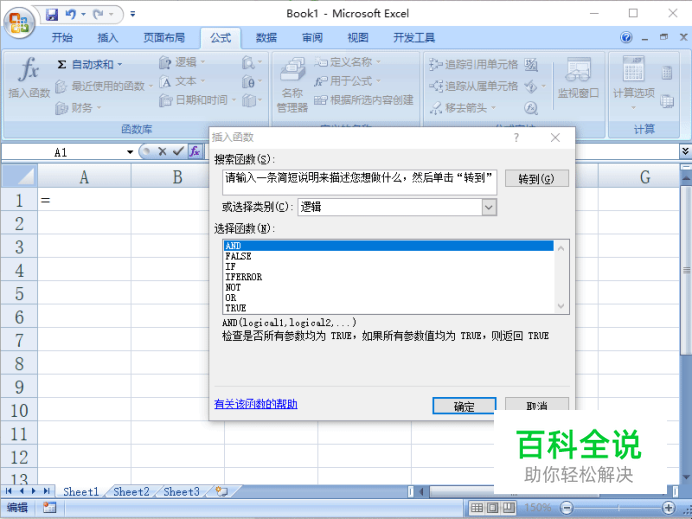
Task: Switch to 页面布局 tab
Action: 164,38
